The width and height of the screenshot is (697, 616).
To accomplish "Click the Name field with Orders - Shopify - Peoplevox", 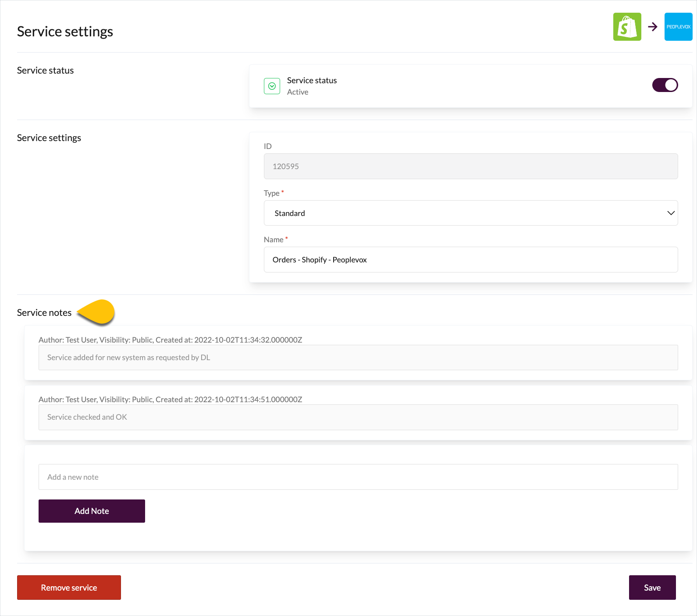I will click(x=470, y=260).
